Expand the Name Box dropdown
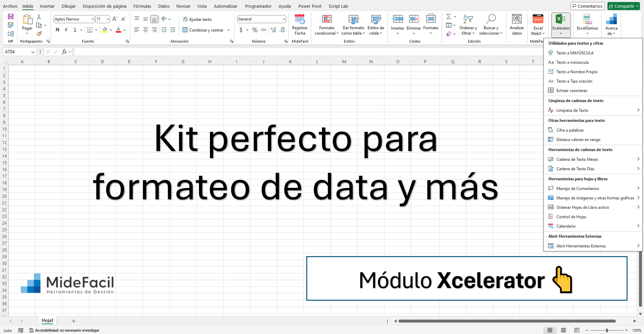This screenshot has width=644, height=334. [x=33, y=52]
